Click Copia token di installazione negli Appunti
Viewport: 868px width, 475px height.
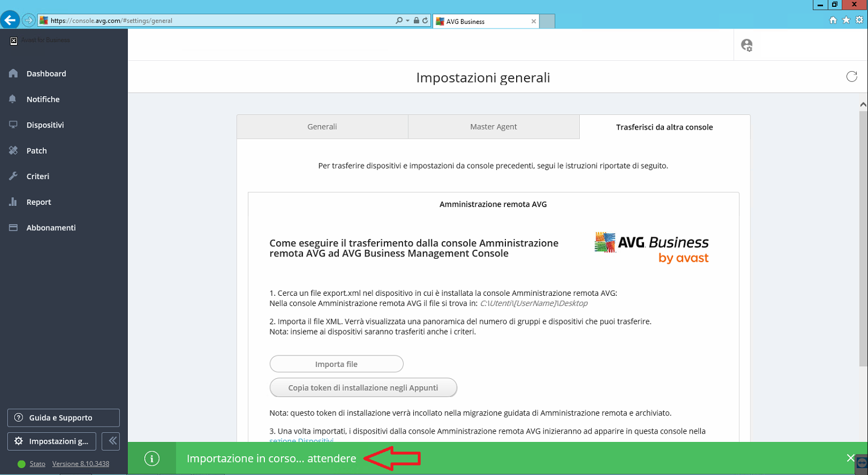coord(363,387)
